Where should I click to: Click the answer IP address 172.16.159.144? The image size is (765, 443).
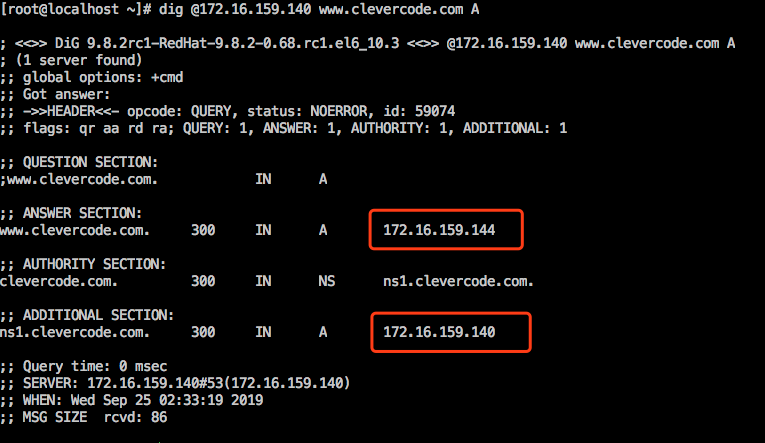click(439, 230)
